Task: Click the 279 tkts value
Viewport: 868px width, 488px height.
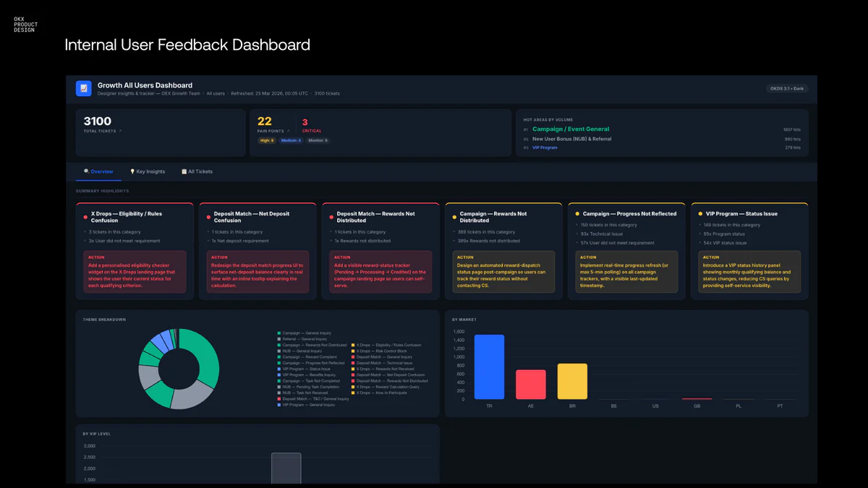Action: pyautogui.click(x=793, y=147)
